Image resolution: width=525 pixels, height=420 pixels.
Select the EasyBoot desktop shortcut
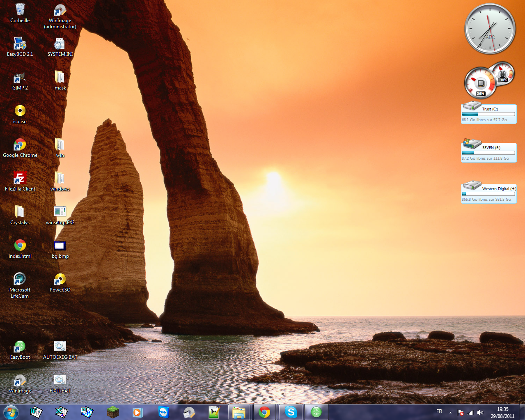point(20,350)
